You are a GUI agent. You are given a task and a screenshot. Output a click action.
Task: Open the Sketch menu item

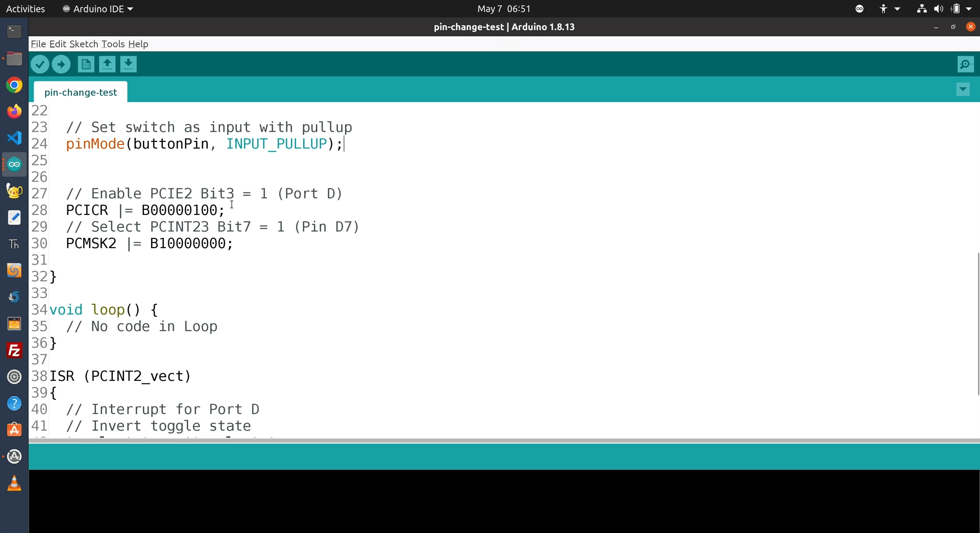[x=84, y=44]
